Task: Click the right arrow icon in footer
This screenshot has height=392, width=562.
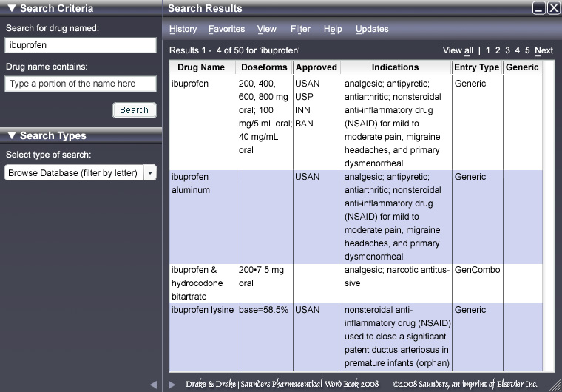Action: point(172,385)
